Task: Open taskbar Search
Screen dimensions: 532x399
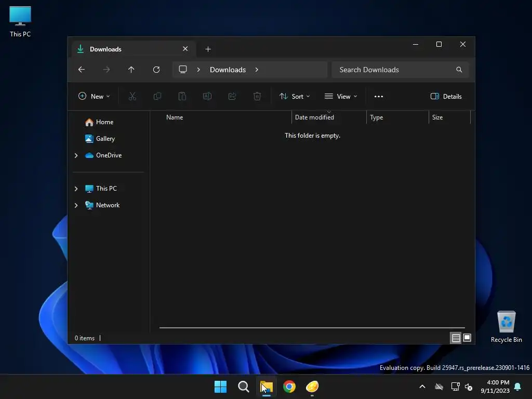Action: 243,387
